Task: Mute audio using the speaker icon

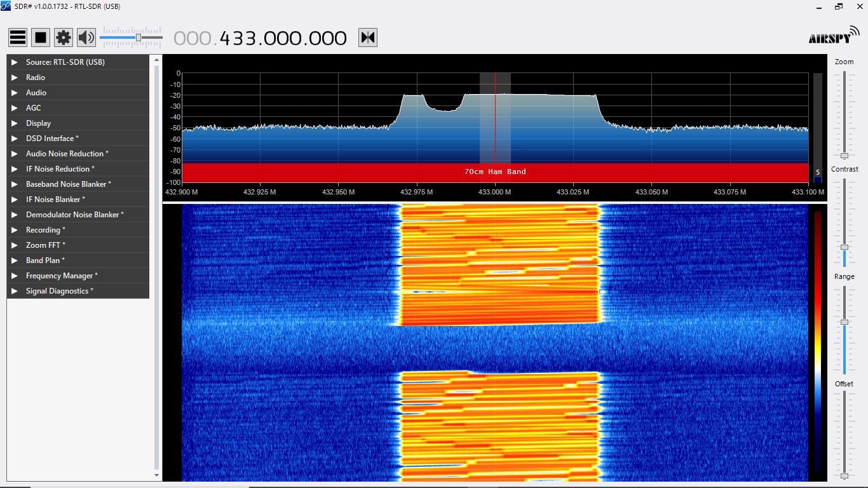Action: (86, 37)
